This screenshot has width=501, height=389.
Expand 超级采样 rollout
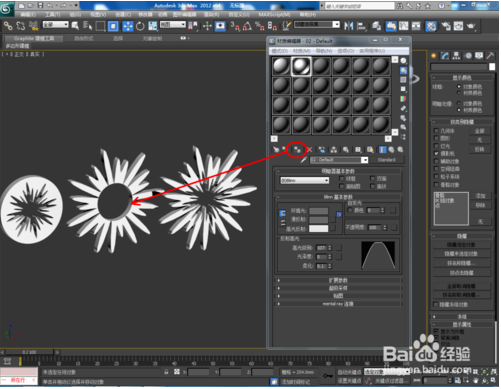[339, 288]
